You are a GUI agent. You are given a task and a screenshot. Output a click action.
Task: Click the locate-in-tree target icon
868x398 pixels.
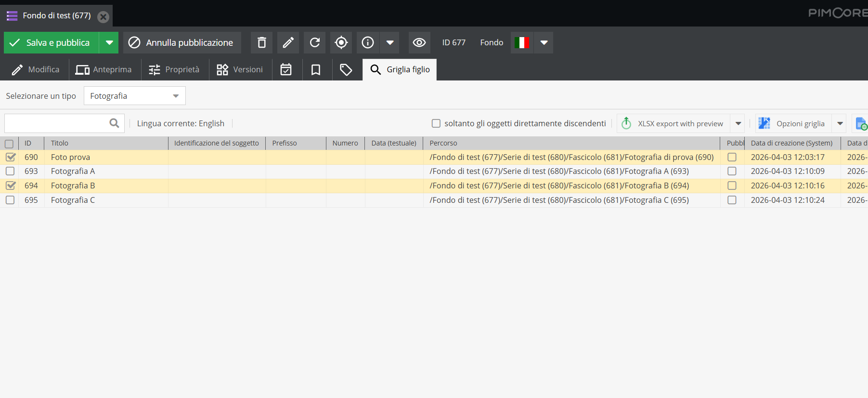341,43
